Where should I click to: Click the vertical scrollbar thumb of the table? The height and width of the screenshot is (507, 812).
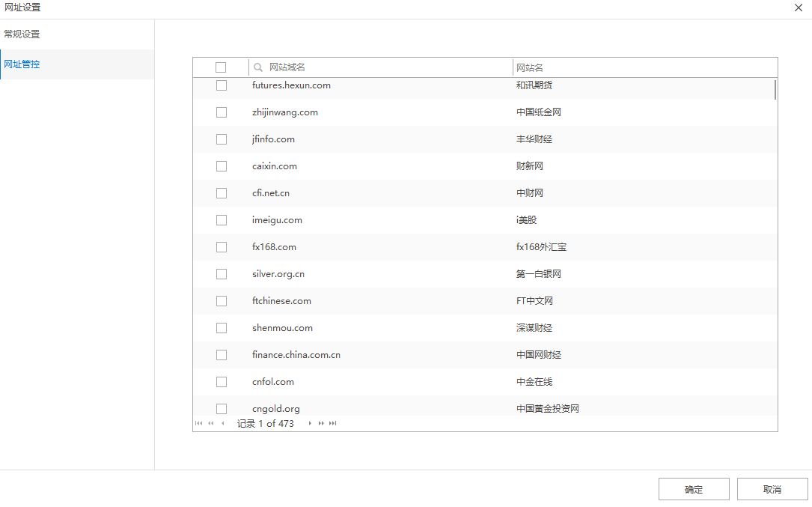(x=775, y=89)
